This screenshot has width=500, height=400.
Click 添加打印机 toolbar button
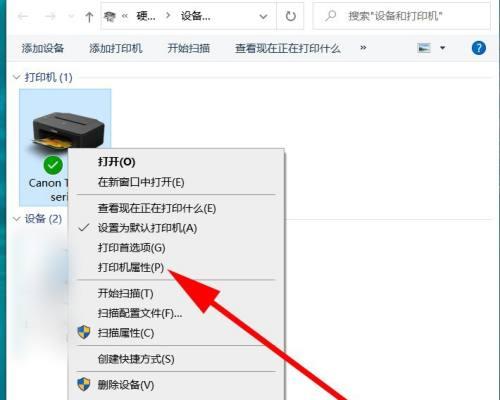pyautogui.click(x=116, y=48)
